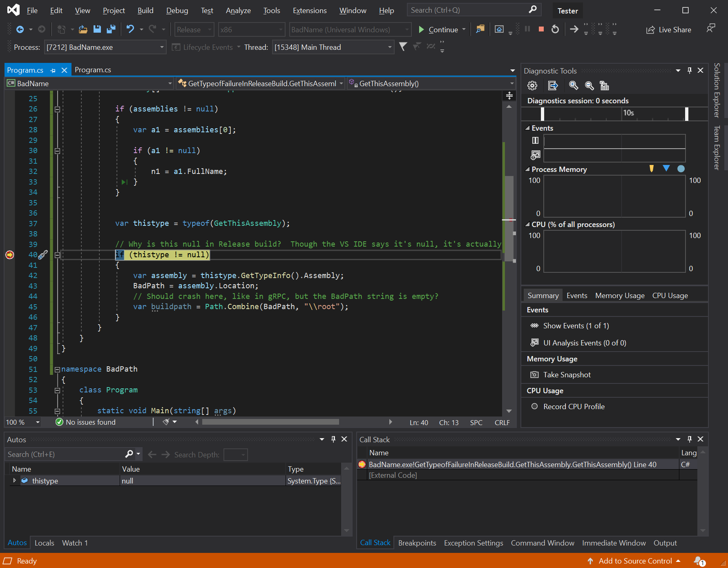
Task: Pin the Program.cs active tab
Action: click(53, 70)
